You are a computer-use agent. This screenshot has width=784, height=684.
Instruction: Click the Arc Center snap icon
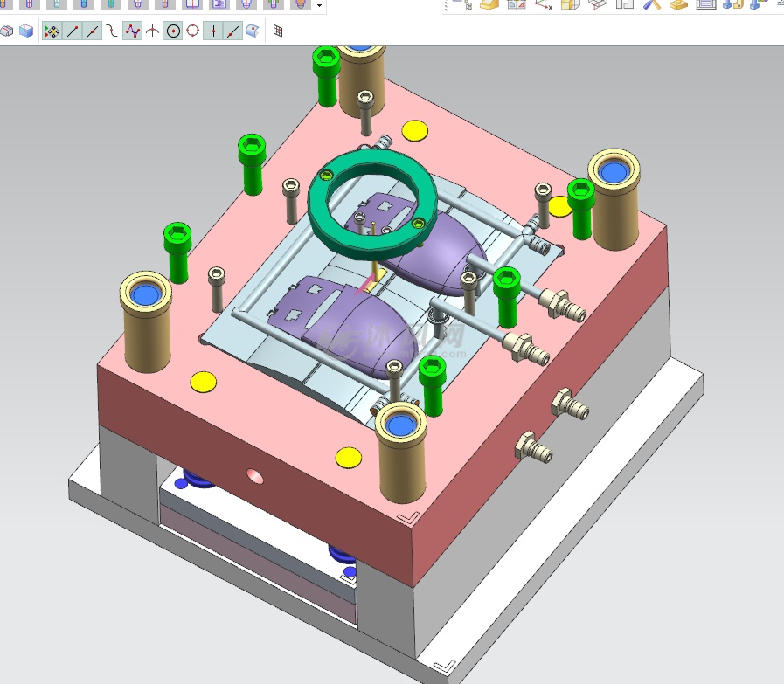173,31
